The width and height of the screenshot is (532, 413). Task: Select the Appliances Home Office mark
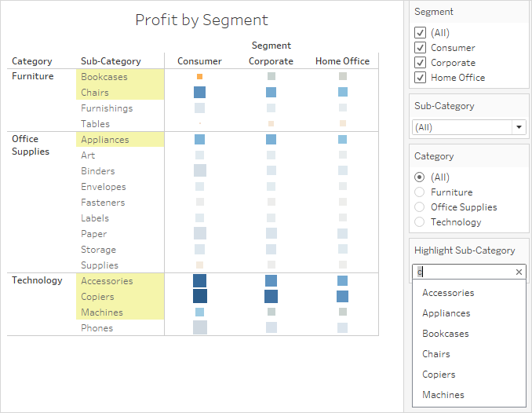tap(342, 140)
